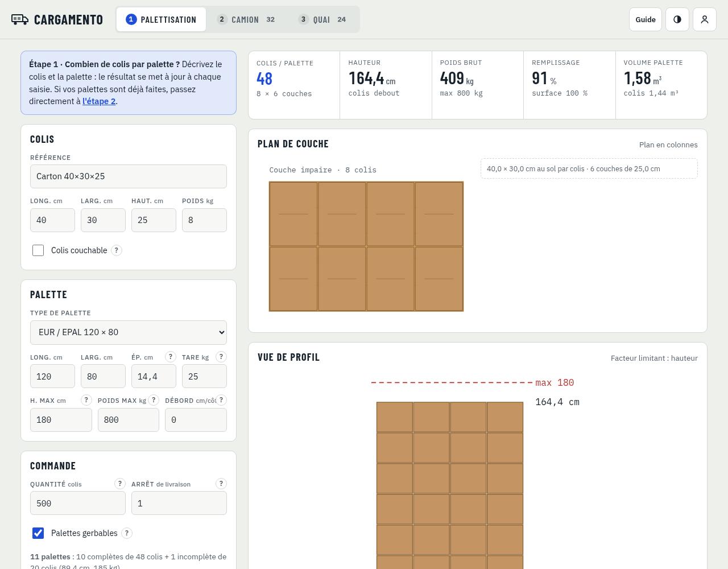Show help for DÉBORD cm/côté field

pyautogui.click(x=221, y=400)
